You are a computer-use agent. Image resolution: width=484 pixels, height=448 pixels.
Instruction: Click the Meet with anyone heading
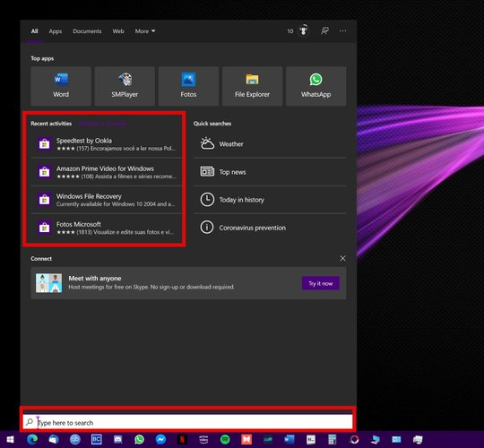[x=95, y=279]
